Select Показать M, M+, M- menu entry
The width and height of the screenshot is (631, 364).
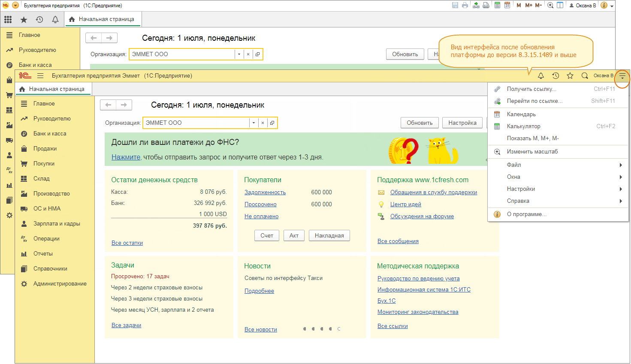click(x=558, y=138)
